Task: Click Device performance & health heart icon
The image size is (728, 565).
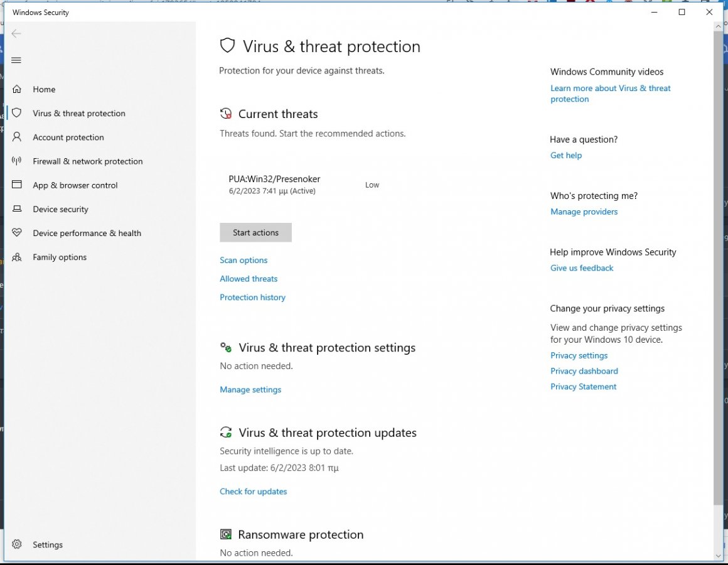Action: click(x=17, y=233)
